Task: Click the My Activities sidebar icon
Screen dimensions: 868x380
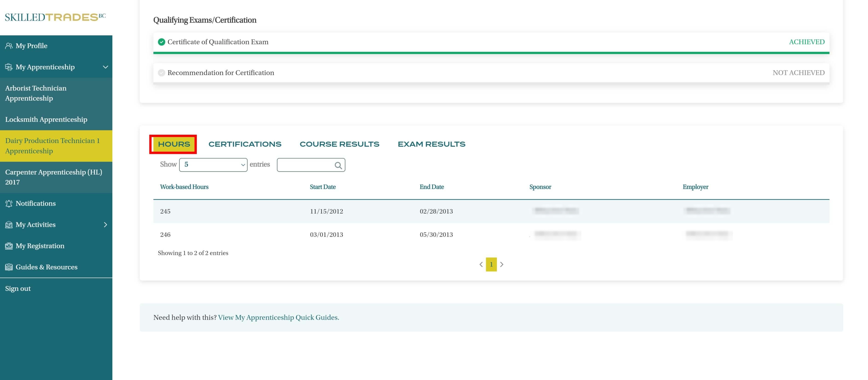Action: pos(9,225)
